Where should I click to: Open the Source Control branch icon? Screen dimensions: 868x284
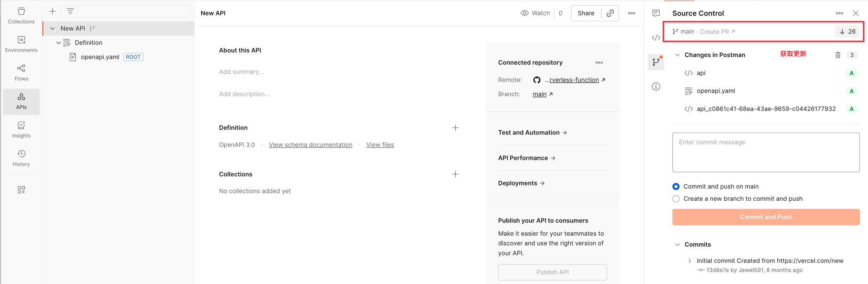click(x=656, y=62)
